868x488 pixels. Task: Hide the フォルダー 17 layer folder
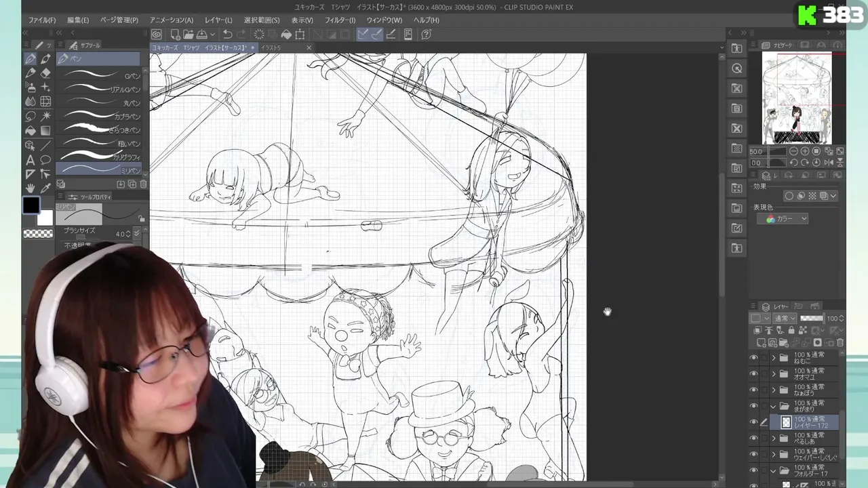click(x=753, y=470)
